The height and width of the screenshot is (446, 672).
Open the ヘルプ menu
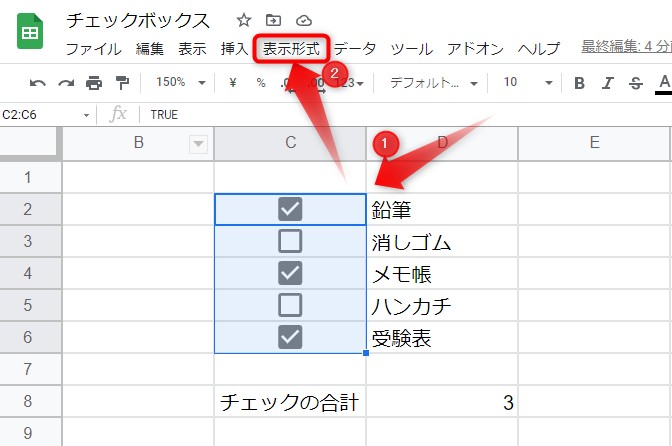point(539,49)
